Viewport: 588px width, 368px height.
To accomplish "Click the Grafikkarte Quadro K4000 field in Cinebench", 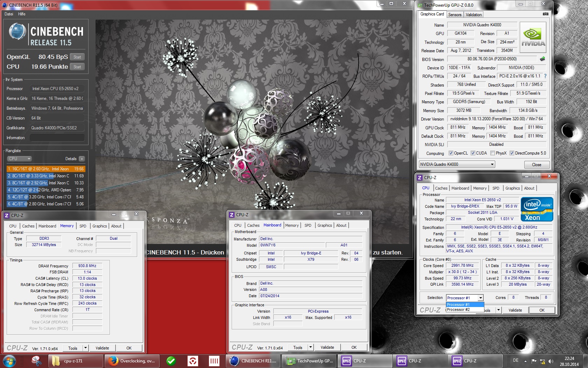I will [57, 128].
